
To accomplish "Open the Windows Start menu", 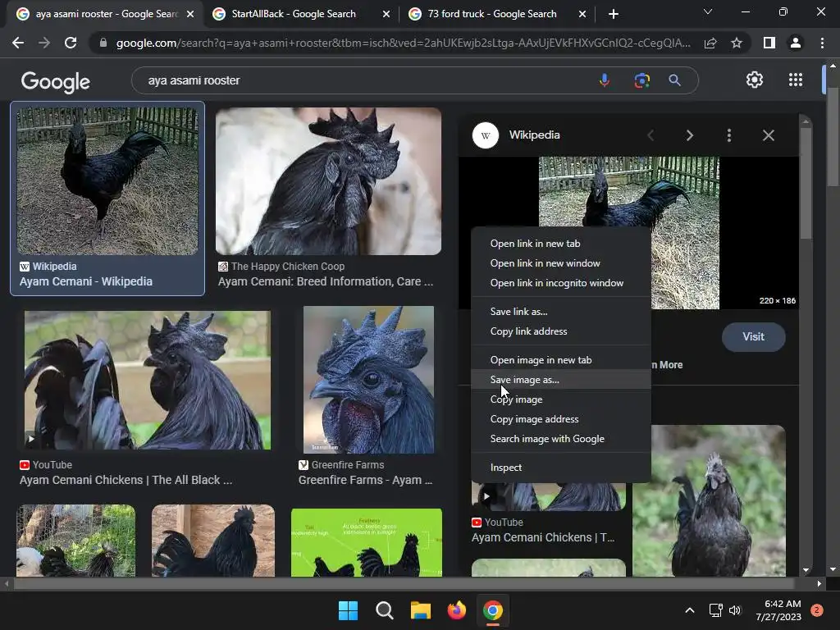I will [348, 610].
